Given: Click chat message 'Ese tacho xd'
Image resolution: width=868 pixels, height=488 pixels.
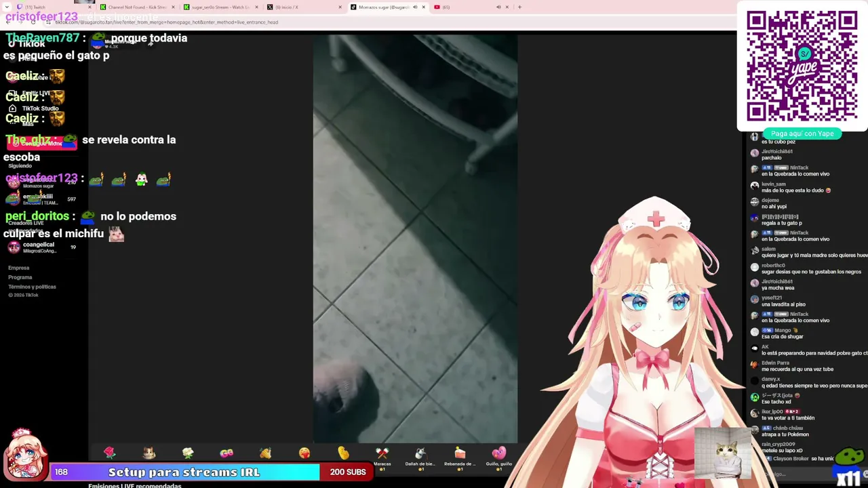Looking at the screenshot, I should click(x=775, y=402).
